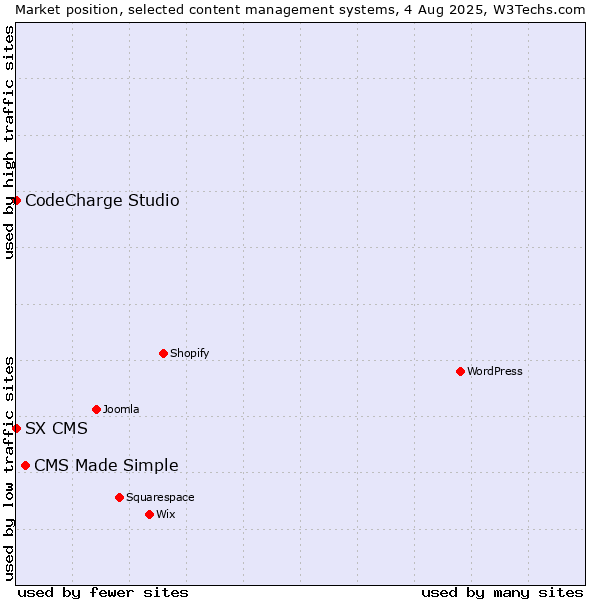Click the red CMS Made Simple data point
Image resolution: width=600 pixels, height=600 pixels.
(x=26, y=466)
